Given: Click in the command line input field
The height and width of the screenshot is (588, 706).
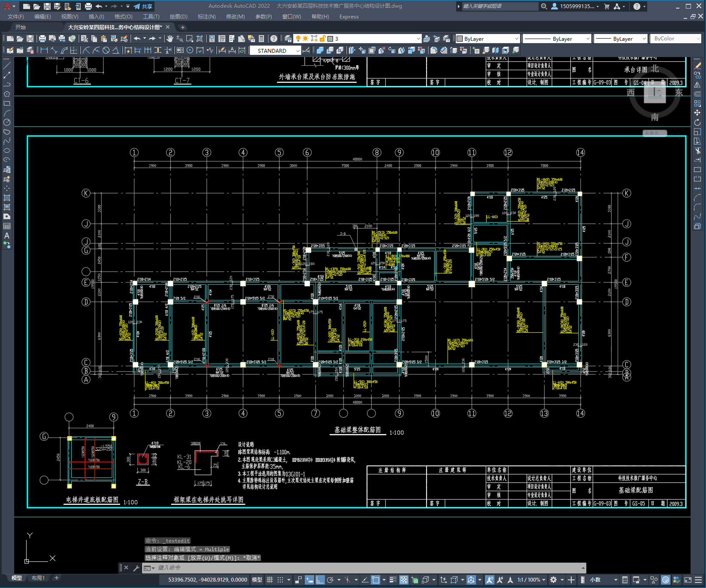Looking at the screenshot, I should click(369, 568).
